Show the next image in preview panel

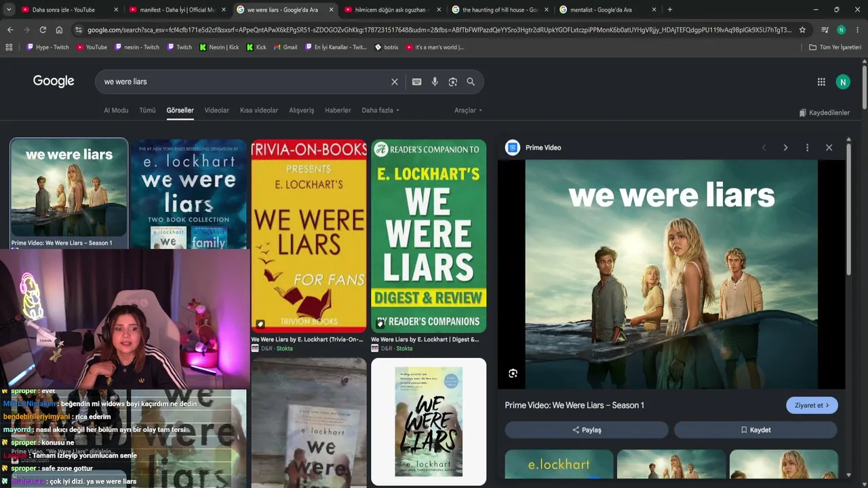(x=785, y=148)
